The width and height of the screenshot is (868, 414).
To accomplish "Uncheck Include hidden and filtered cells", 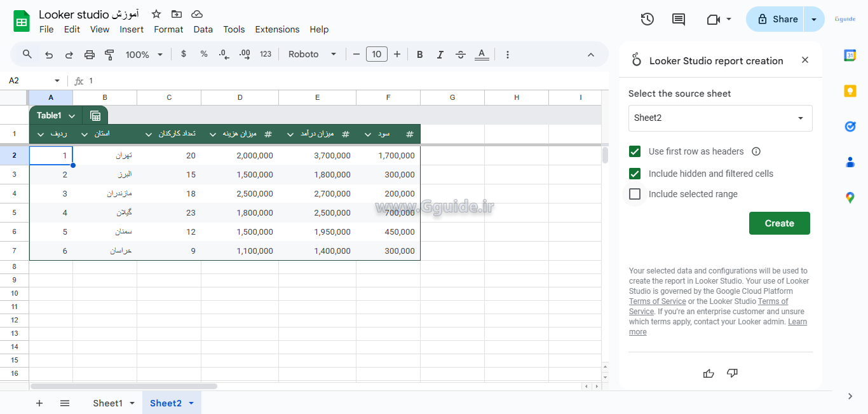I will (634, 174).
